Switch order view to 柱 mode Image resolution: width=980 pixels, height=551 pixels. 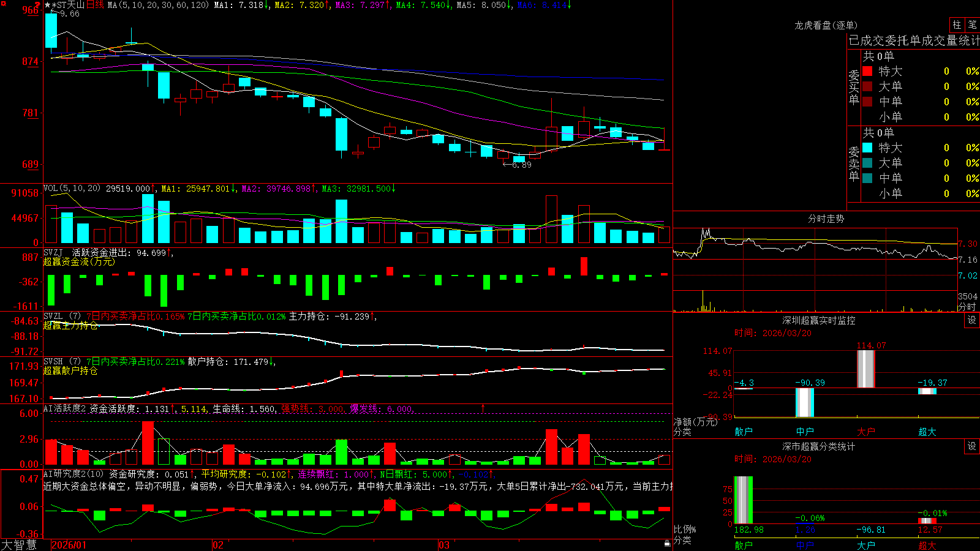[x=957, y=25]
